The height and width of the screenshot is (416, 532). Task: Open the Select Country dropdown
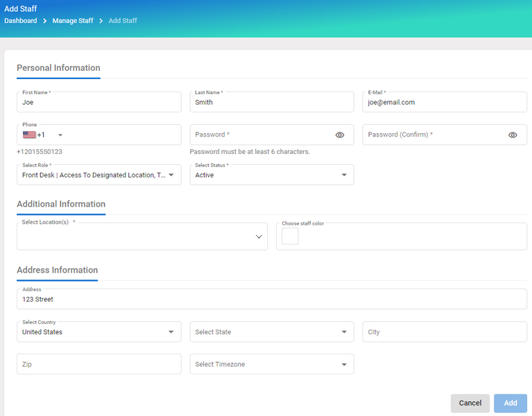pos(99,331)
